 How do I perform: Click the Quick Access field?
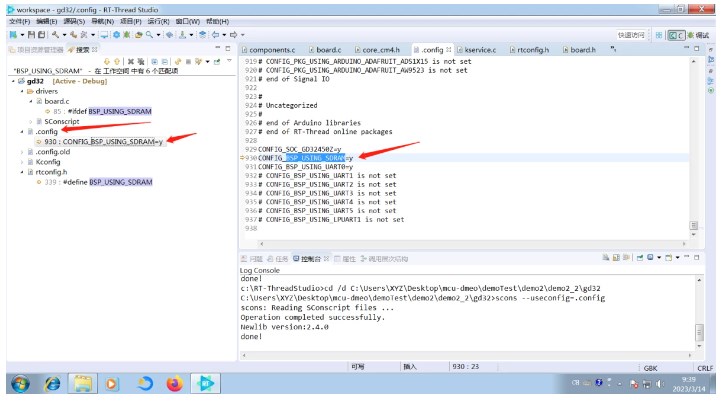click(631, 35)
